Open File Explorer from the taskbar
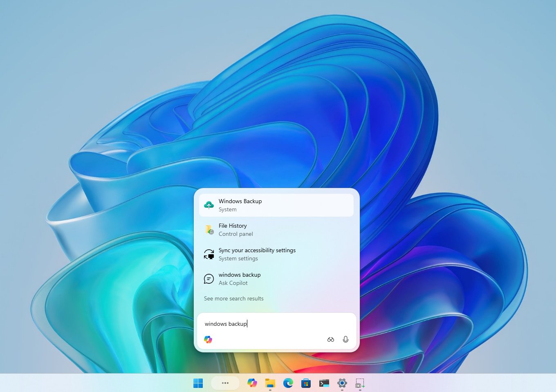 [270, 383]
